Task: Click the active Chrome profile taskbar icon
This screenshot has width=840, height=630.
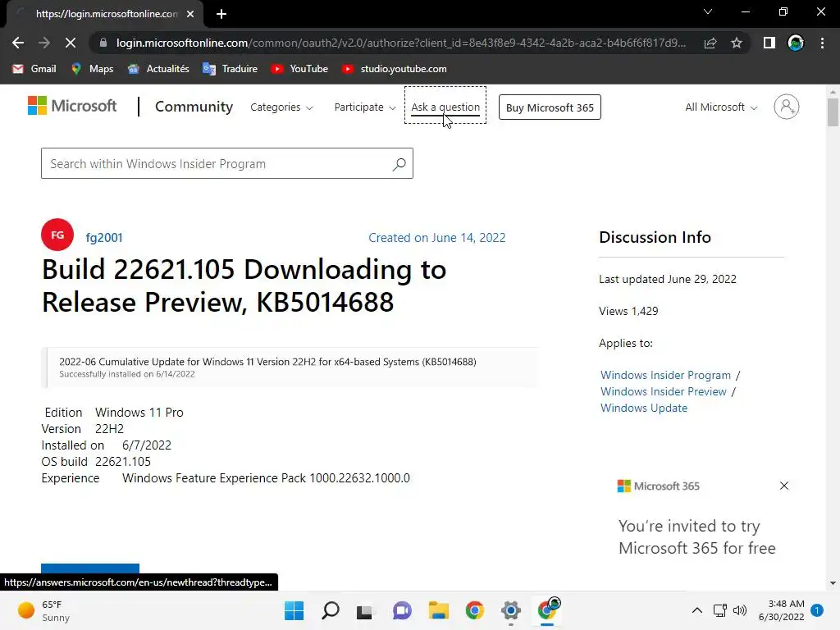Action: coord(547,609)
